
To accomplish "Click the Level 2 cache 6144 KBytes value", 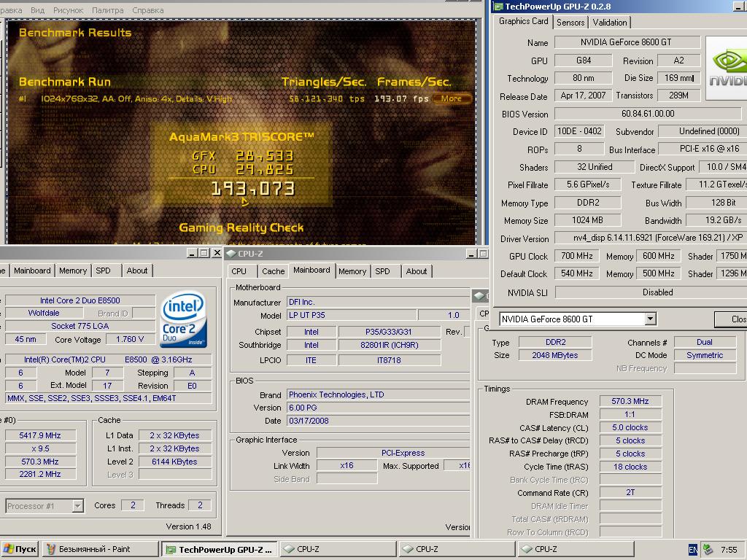I will click(175, 462).
